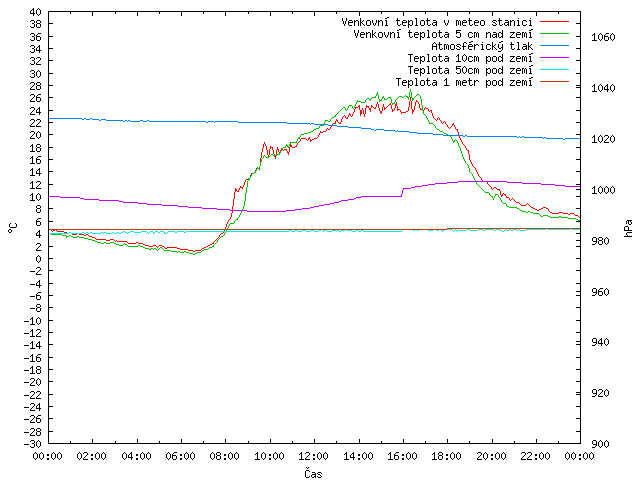Click the right axis unit label 'hPa'
Viewport: 640px width, 480px height.
(628, 228)
